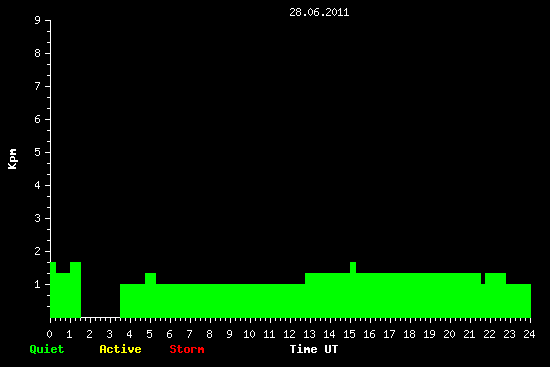Click the x-axis label 18
Image resolution: width=550 pixels, height=367 pixels.
pos(409,334)
